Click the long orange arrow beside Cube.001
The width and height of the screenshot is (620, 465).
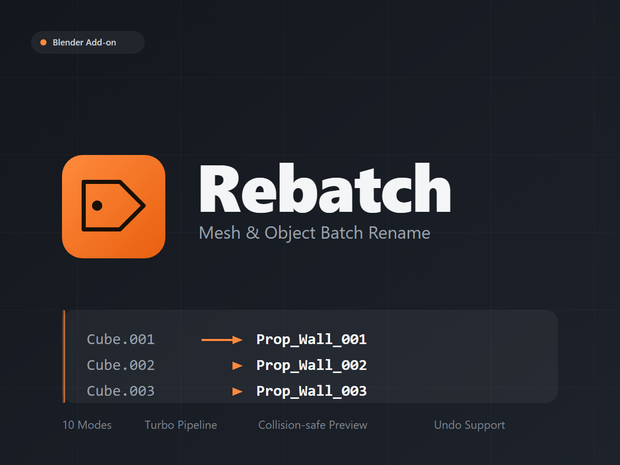[221, 340]
